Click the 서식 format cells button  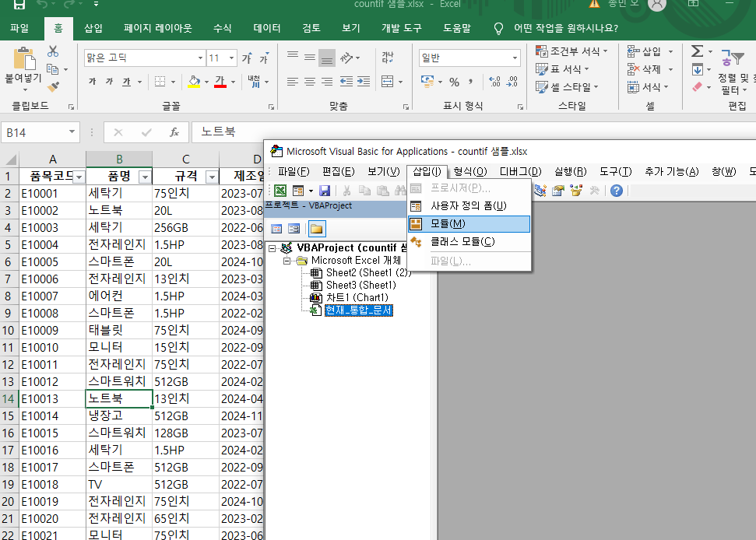[647, 87]
